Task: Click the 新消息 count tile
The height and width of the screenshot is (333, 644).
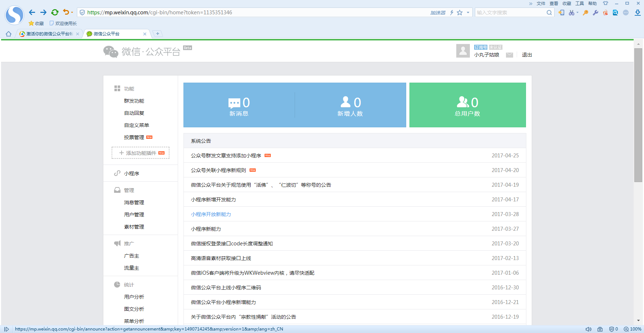Action: click(239, 105)
